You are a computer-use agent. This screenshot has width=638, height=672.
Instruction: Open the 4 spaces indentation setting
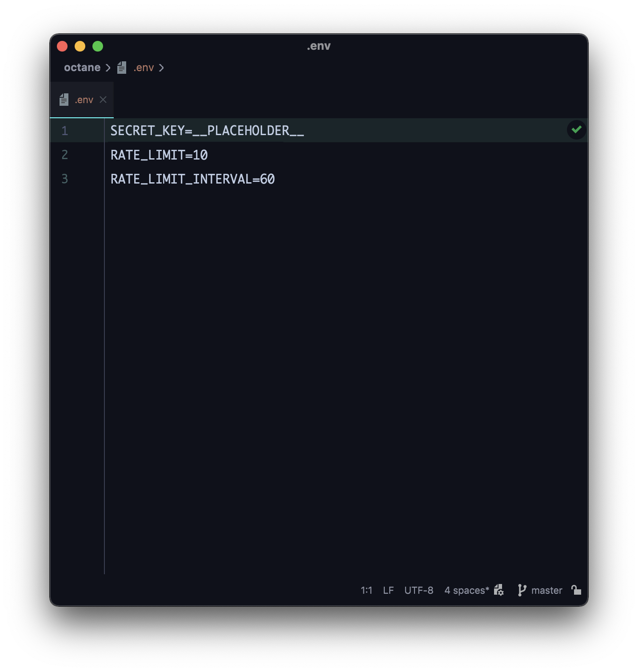(x=467, y=590)
